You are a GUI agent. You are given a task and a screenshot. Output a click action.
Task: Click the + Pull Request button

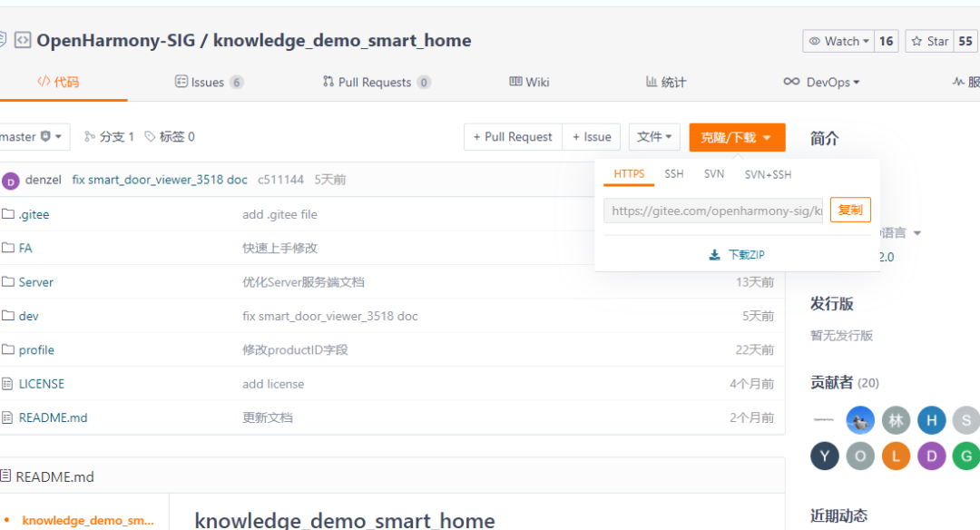pos(513,137)
